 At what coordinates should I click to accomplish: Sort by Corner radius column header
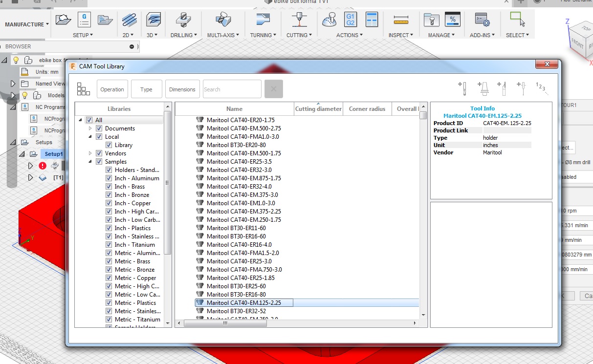point(367,109)
